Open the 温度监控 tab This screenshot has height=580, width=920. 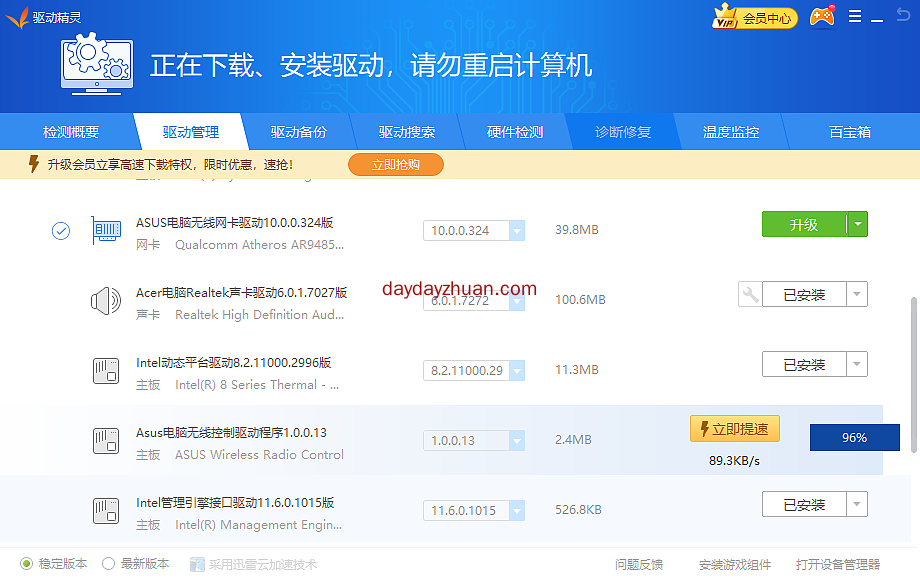click(x=730, y=132)
